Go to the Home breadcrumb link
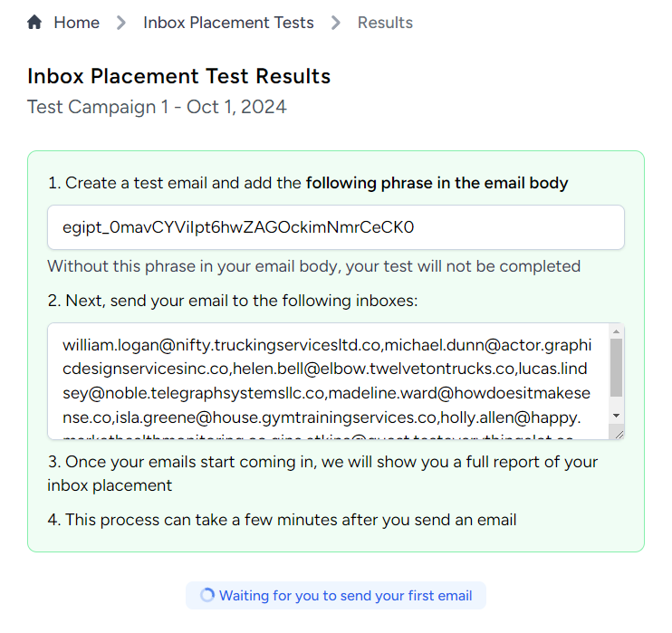 click(x=76, y=23)
